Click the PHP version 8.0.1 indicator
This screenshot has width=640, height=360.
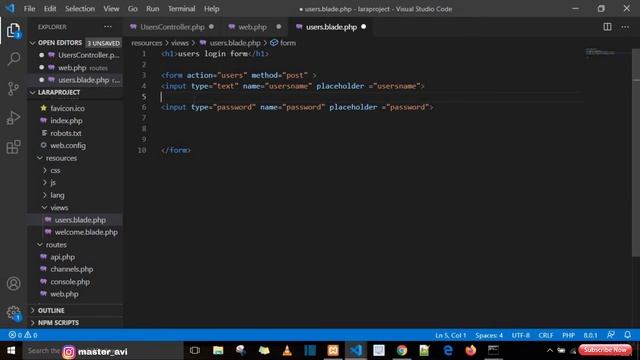(591, 335)
